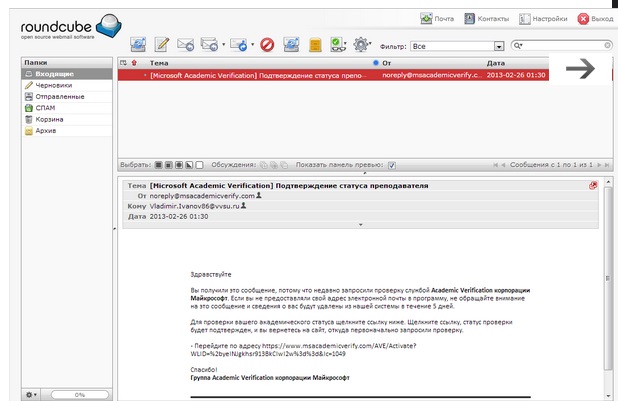Select current page messages icon

(169, 165)
